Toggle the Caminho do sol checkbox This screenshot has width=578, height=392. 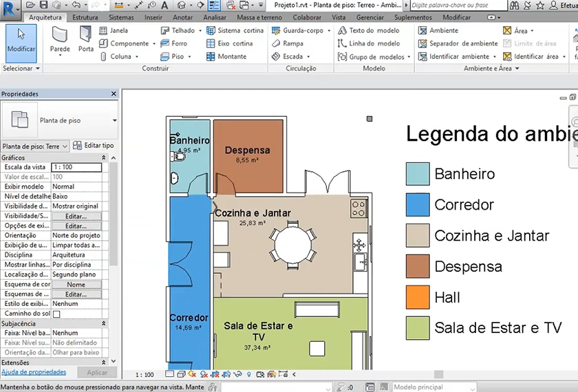(x=56, y=314)
